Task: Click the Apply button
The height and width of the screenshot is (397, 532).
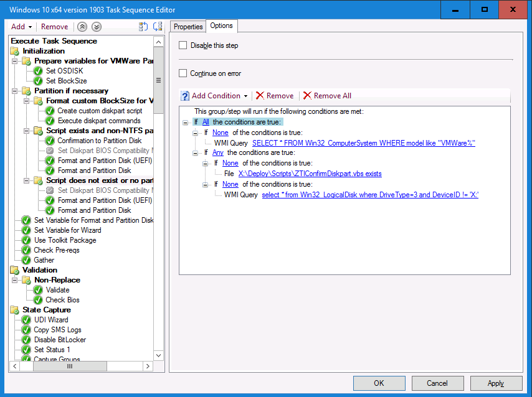Action: pos(496,383)
